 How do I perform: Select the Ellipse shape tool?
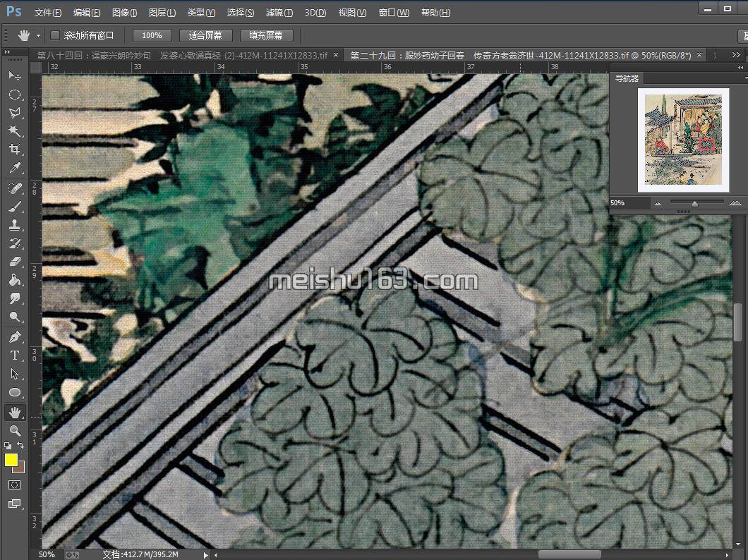15,392
